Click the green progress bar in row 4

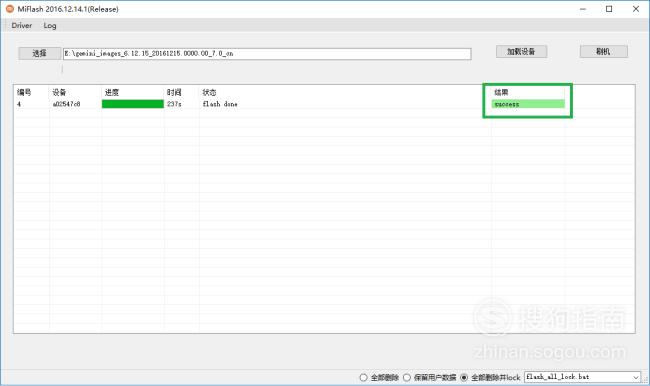click(133, 104)
